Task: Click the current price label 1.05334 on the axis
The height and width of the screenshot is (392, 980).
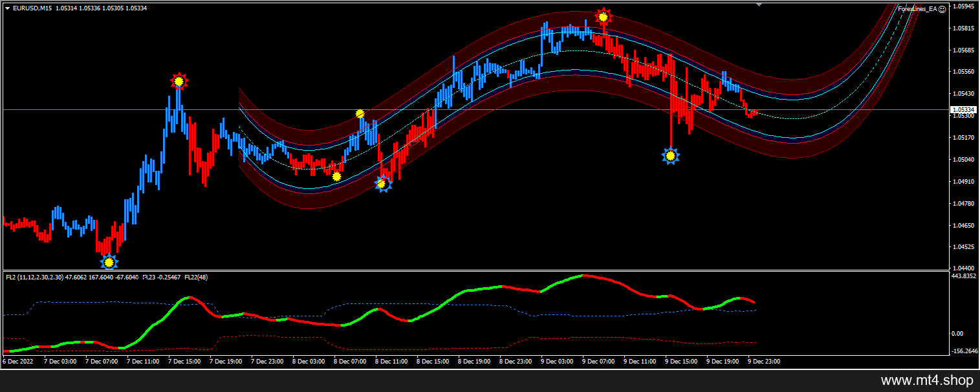Action: [x=963, y=109]
